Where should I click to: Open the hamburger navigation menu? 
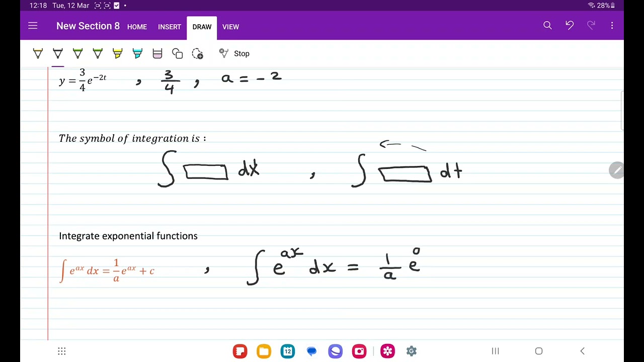(33, 26)
